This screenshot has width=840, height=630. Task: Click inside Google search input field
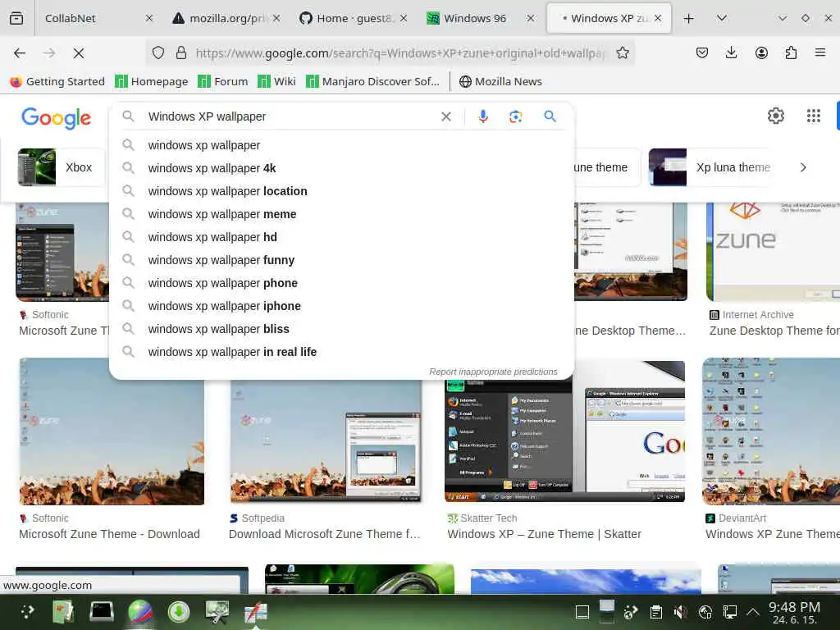290,116
